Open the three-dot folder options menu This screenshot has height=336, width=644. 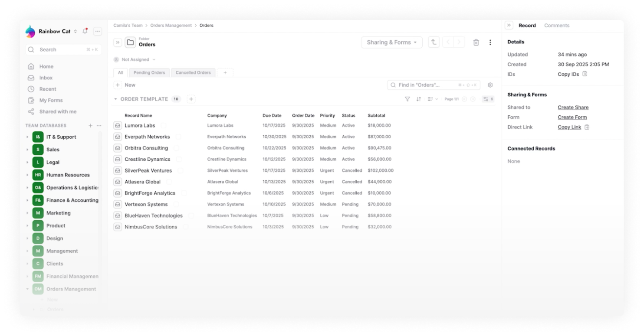pyautogui.click(x=490, y=42)
